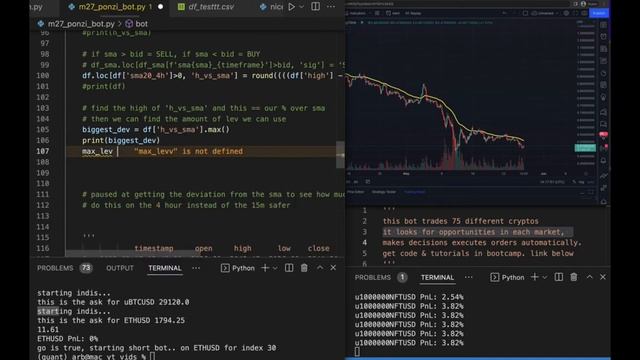This screenshot has height=360, width=640.
Task: Close the right window bottom panel
Action: [x=603, y=277]
